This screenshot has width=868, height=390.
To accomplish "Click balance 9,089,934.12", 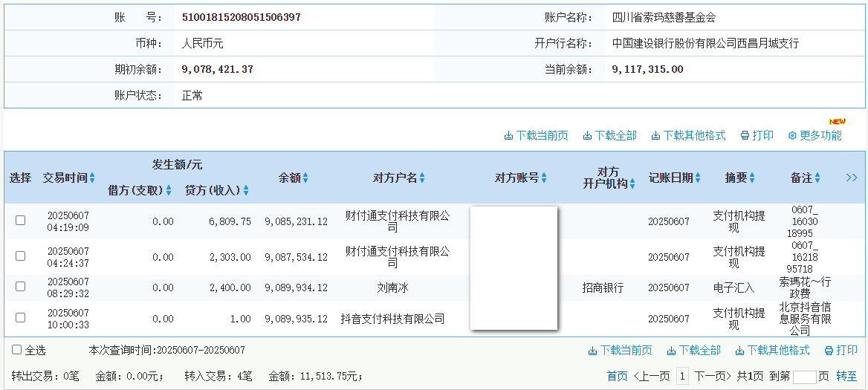I will 297,287.
